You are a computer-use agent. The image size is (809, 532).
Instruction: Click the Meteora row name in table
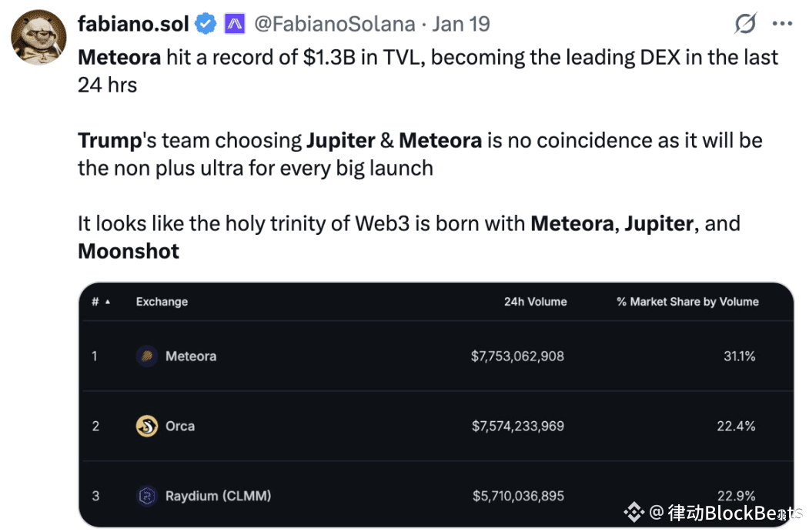coord(191,356)
